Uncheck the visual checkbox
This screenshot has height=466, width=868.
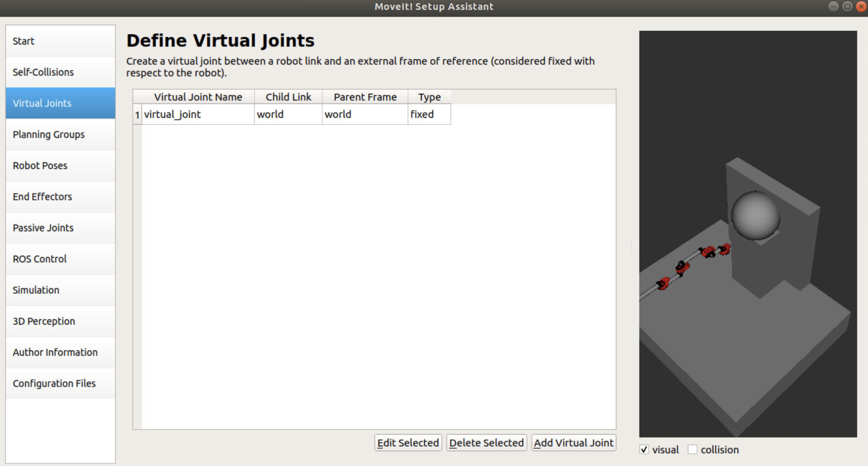pyautogui.click(x=645, y=449)
